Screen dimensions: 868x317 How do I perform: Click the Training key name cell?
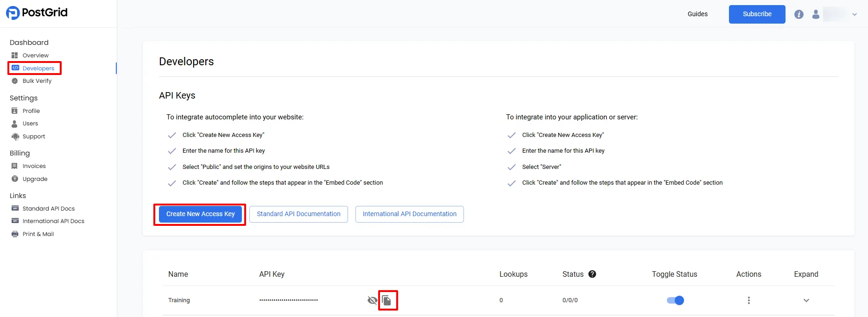coord(179,300)
